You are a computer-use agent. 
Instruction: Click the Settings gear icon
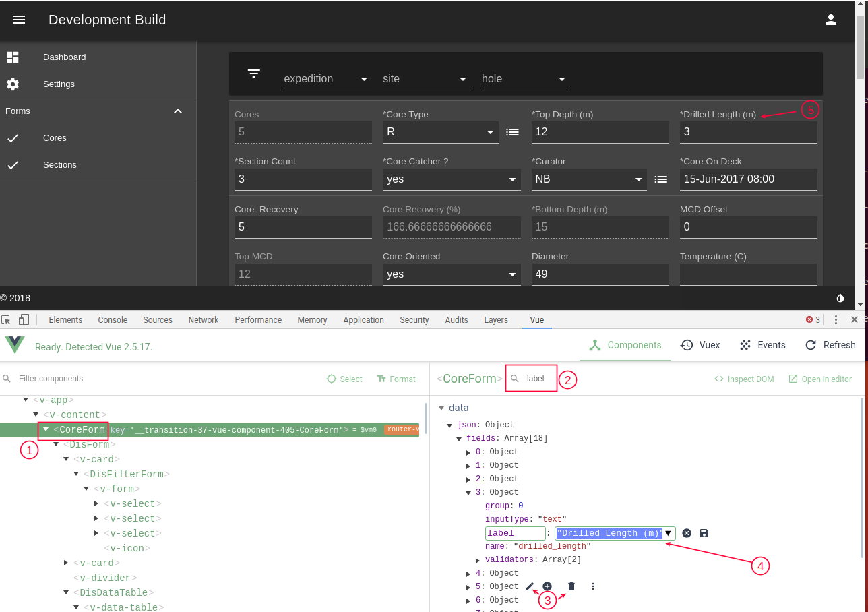[13, 84]
